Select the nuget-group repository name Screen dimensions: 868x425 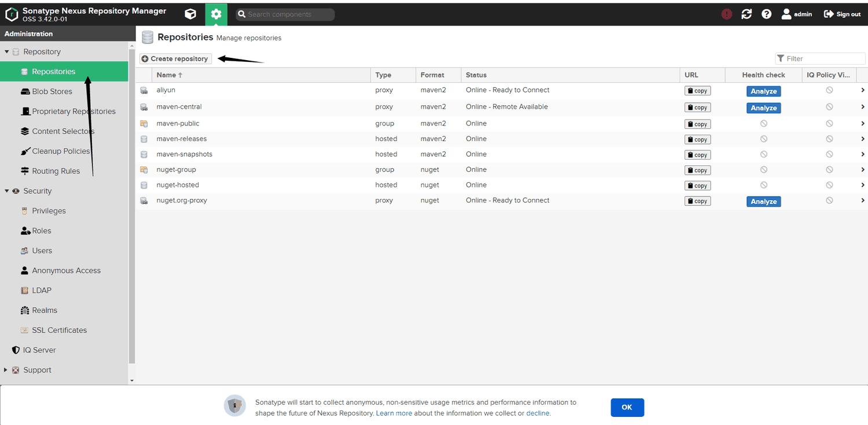coord(176,169)
